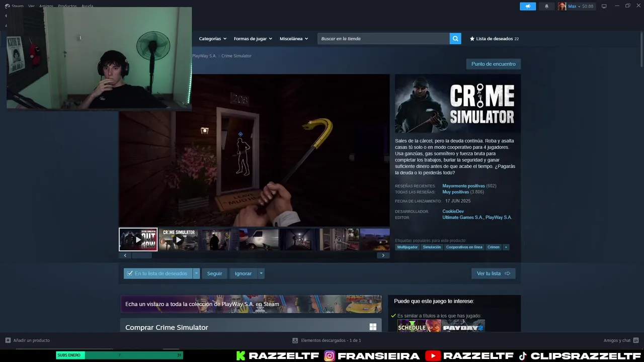Toggle En tu lista de deseados checkbox
Image resolution: width=644 pixels, height=362 pixels.
click(x=130, y=274)
